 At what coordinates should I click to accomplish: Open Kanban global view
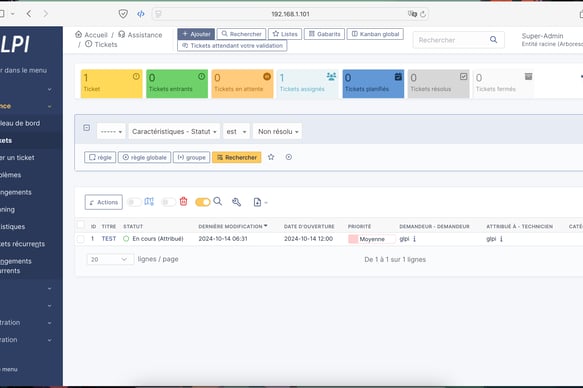[x=375, y=34]
